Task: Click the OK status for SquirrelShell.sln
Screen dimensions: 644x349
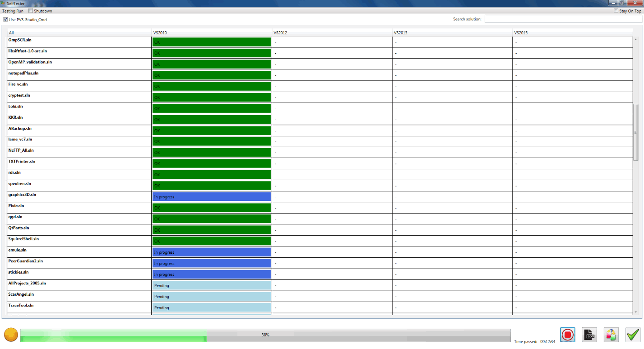Action: [212, 241]
